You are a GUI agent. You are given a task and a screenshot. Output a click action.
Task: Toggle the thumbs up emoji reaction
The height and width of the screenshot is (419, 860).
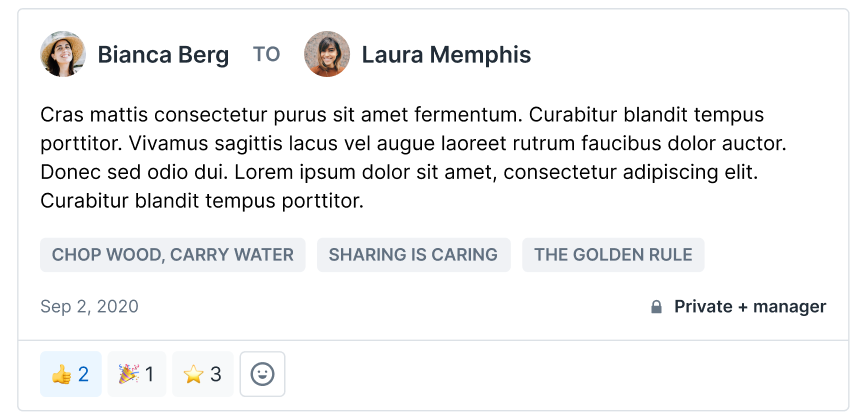(70, 375)
